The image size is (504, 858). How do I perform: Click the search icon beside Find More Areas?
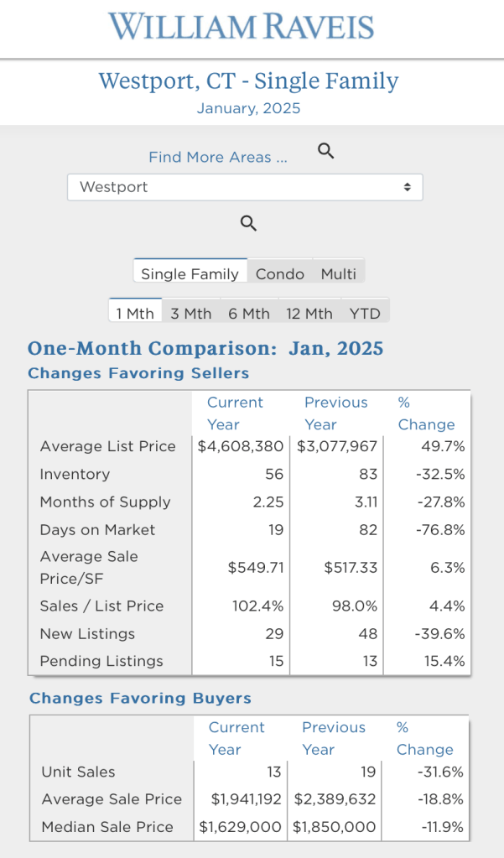[x=326, y=151]
